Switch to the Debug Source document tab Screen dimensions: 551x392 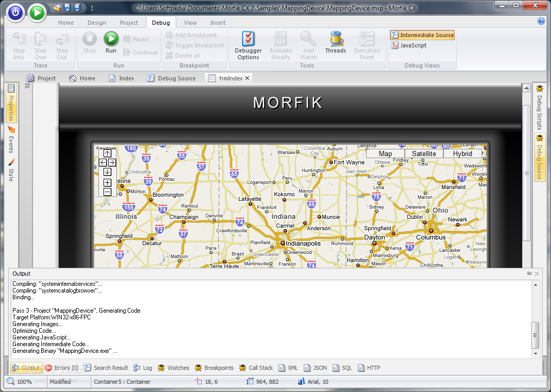[171, 78]
